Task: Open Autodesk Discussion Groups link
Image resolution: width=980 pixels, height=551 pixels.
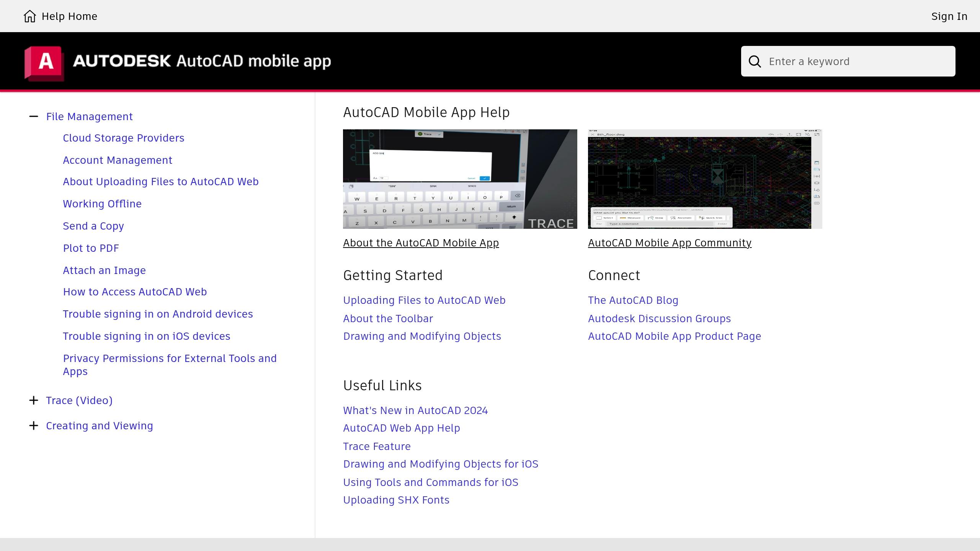Action: [x=659, y=318]
